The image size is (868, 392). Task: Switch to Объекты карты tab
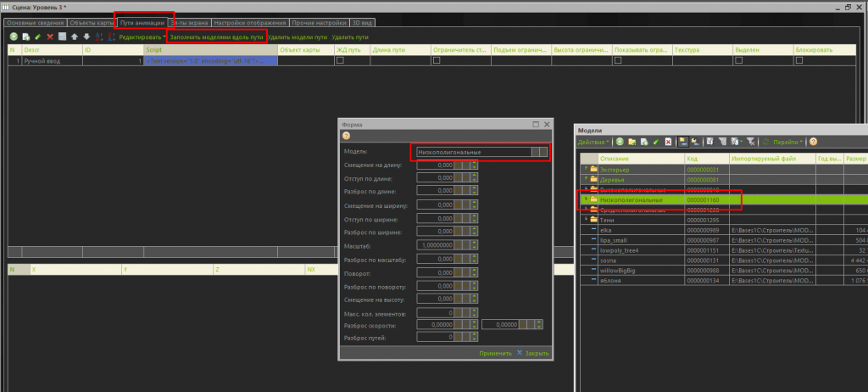tap(92, 23)
